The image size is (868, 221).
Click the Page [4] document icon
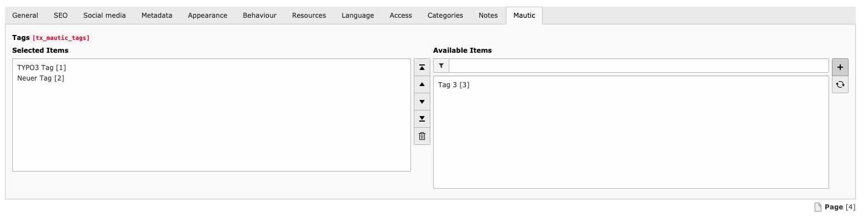coord(817,207)
